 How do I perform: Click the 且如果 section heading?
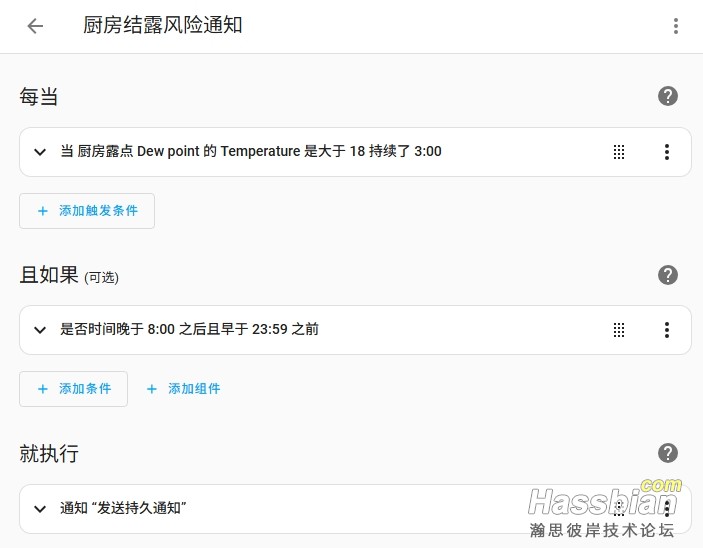coord(49,274)
